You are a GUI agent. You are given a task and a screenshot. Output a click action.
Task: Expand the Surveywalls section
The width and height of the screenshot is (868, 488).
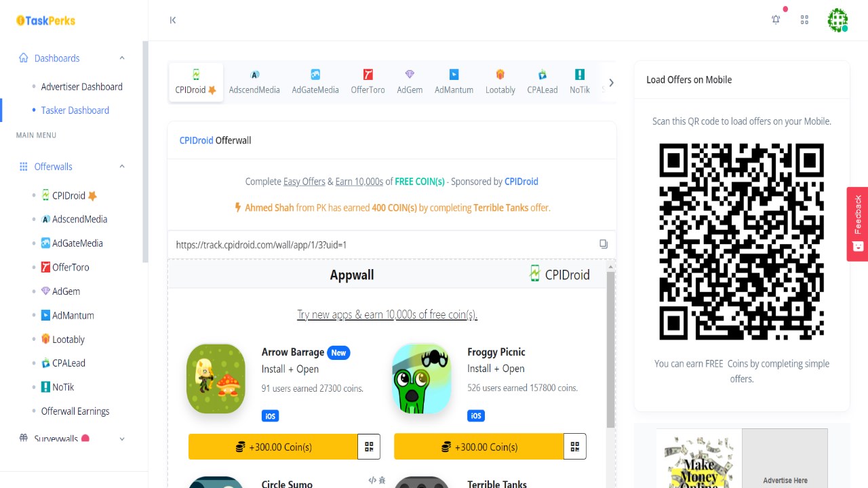[121, 439]
